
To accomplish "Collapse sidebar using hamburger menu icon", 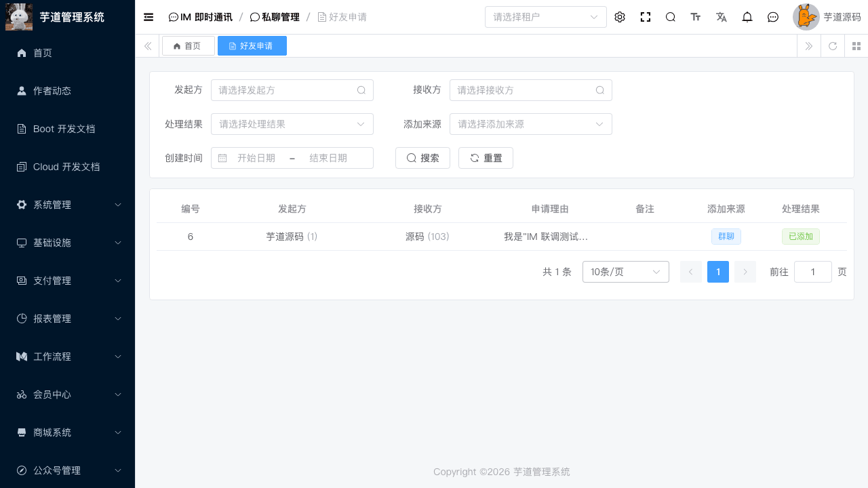I will tap(149, 17).
